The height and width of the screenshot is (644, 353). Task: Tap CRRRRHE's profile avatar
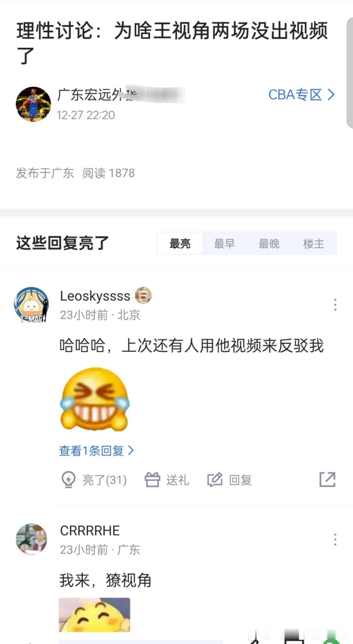coord(31,539)
